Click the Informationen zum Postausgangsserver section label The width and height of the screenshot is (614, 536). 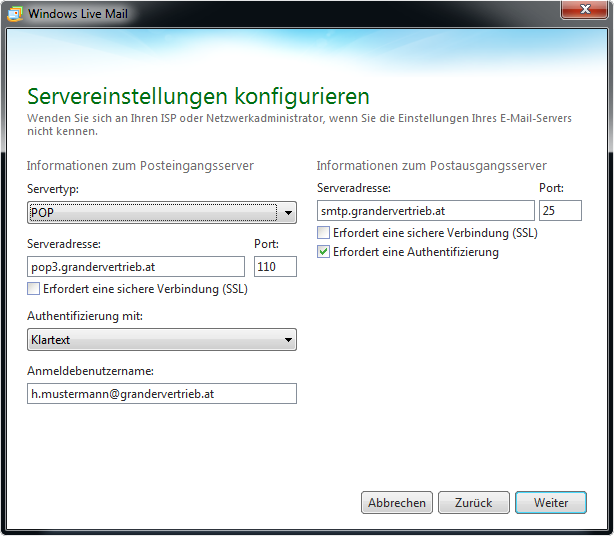click(x=431, y=166)
